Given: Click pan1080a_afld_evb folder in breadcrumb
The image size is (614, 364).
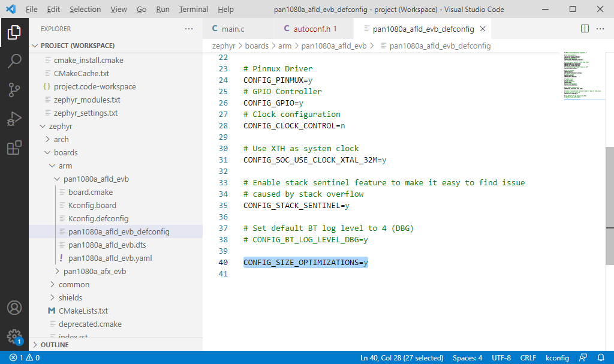Looking at the screenshot, I should coord(333,46).
